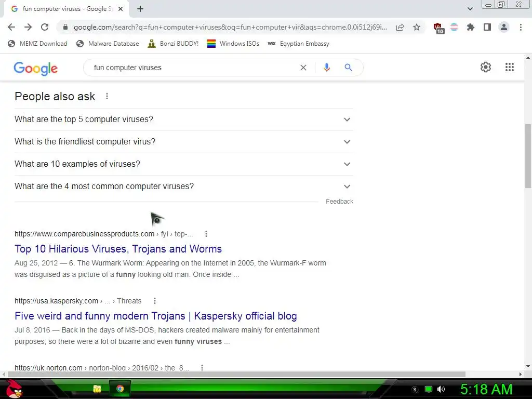Open the Bonzi BUDDY! bookmark
The height and width of the screenshot is (399, 532).
[x=173, y=44]
